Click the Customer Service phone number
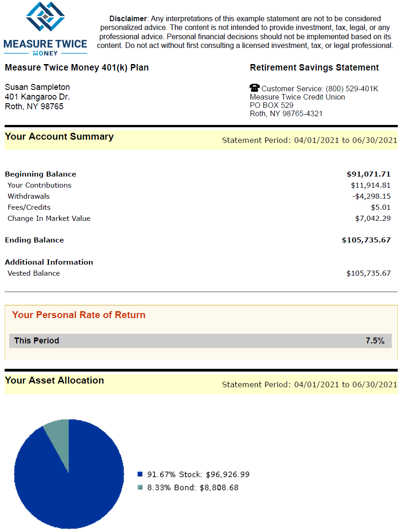The width and height of the screenshot is (401, 532). coord(352,89)
